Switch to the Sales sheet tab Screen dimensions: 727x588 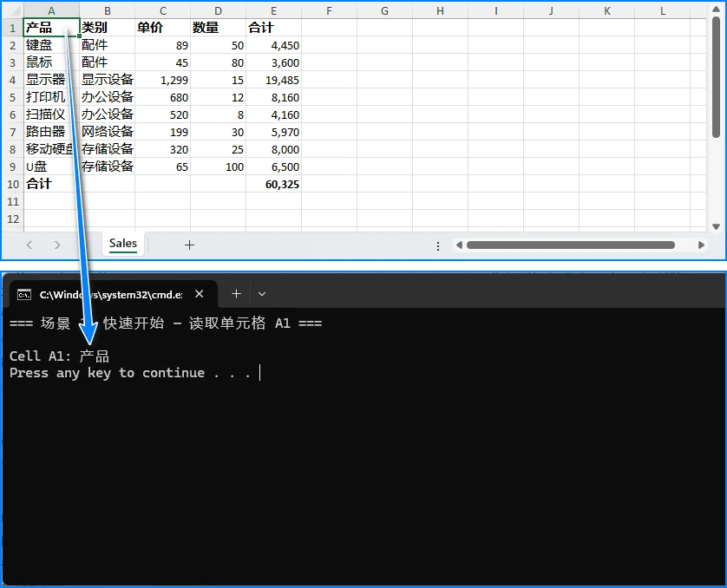(x=123, y=244)
